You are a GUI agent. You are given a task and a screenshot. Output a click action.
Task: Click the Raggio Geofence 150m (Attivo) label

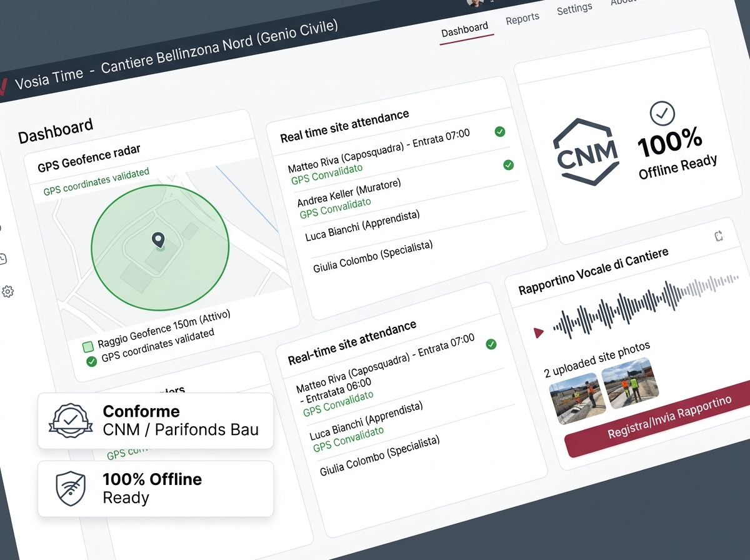(x=164, y=329)
